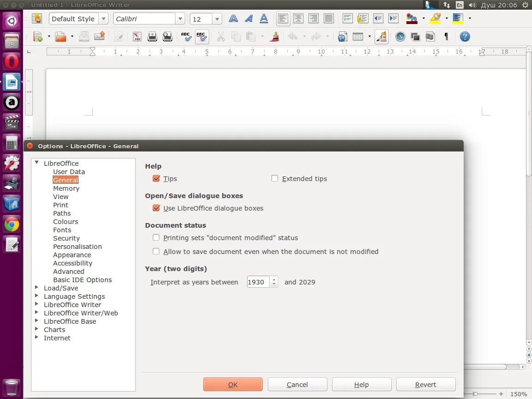The image size is (532, 399).
Task: Click the Decrease Indent icon
Action: [x=378, y=18]
